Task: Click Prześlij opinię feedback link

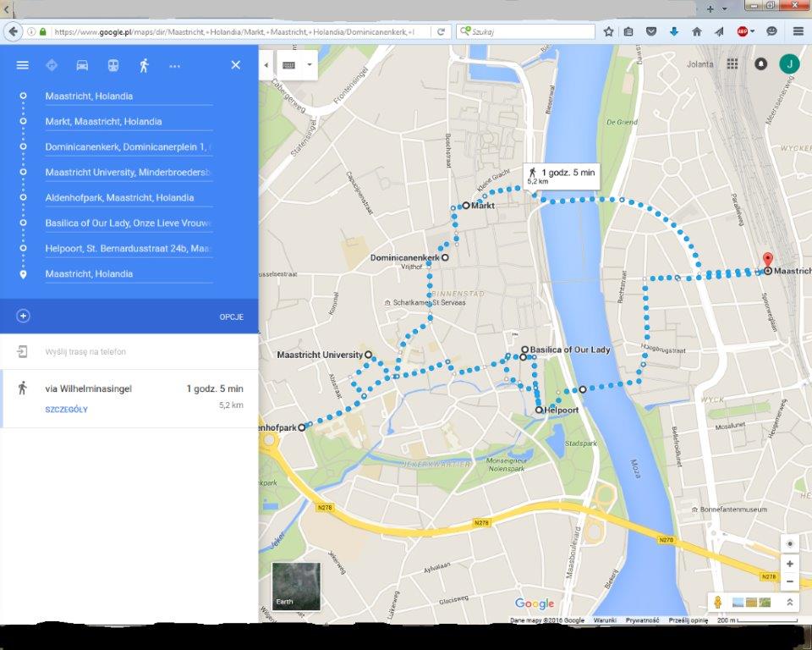Action: pos(688,620)
